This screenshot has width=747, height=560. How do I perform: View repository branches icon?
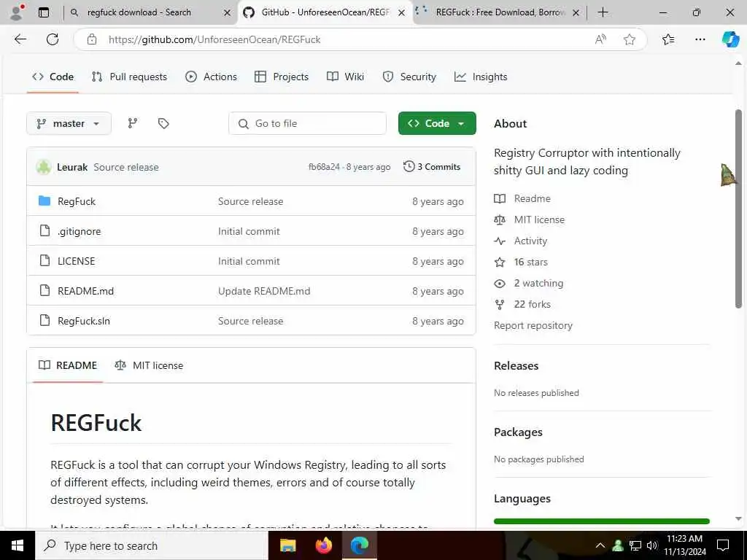[x=133, y=123]
